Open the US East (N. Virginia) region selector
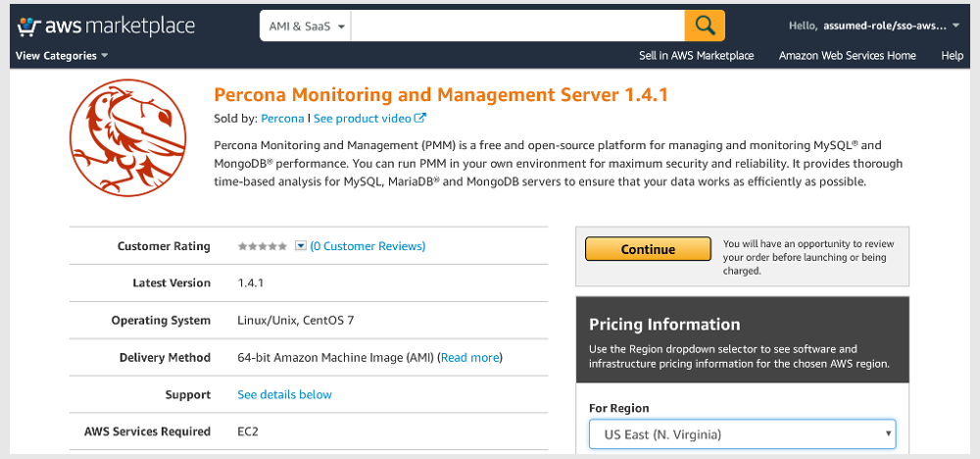This screenshot has height=459, width=980. (x=742, y=433)
